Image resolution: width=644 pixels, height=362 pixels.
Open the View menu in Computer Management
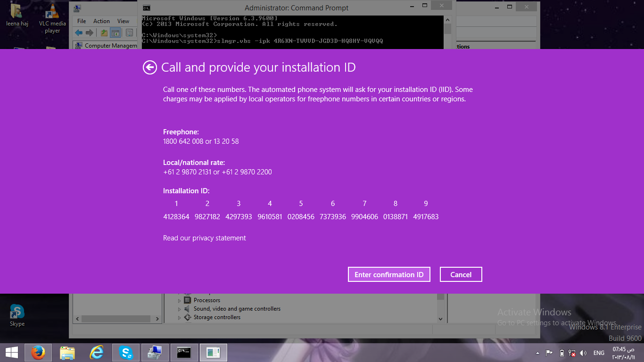pyautogui.click(x=124, y=21)
